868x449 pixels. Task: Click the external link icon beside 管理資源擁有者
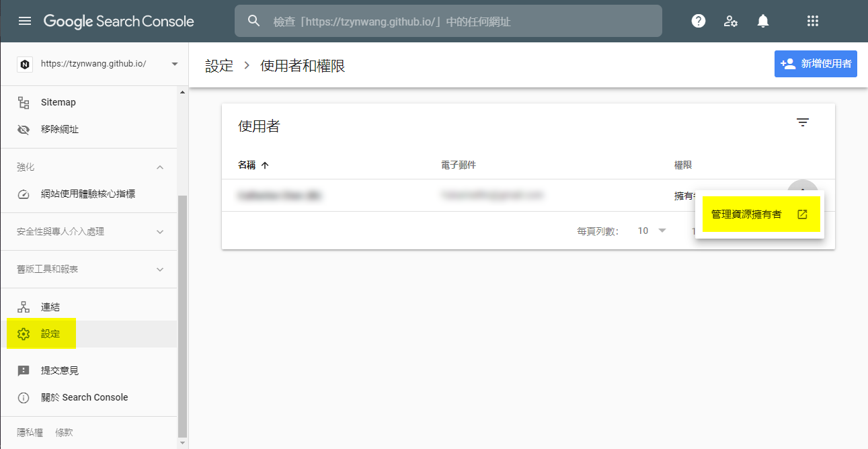pos(802,214)
